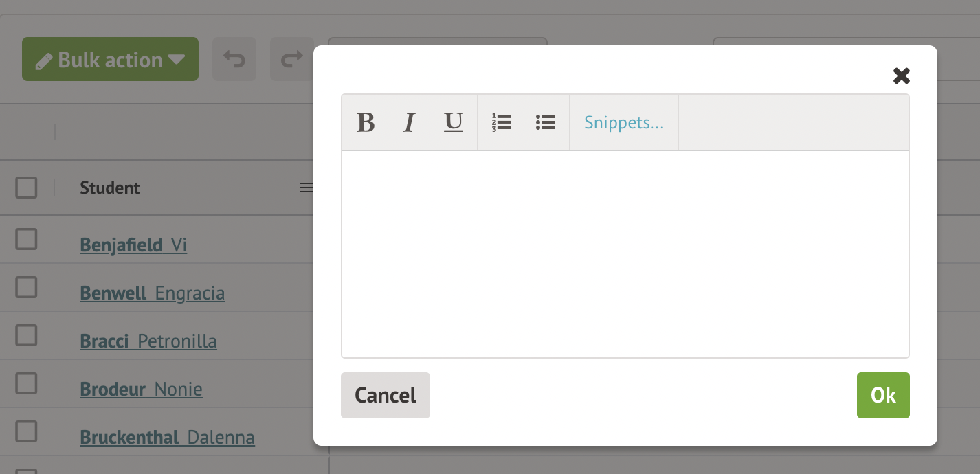980x474 pixels.
Task: Tick the checkbox for Benjafield Vi
Action: [x=26, y=239]
